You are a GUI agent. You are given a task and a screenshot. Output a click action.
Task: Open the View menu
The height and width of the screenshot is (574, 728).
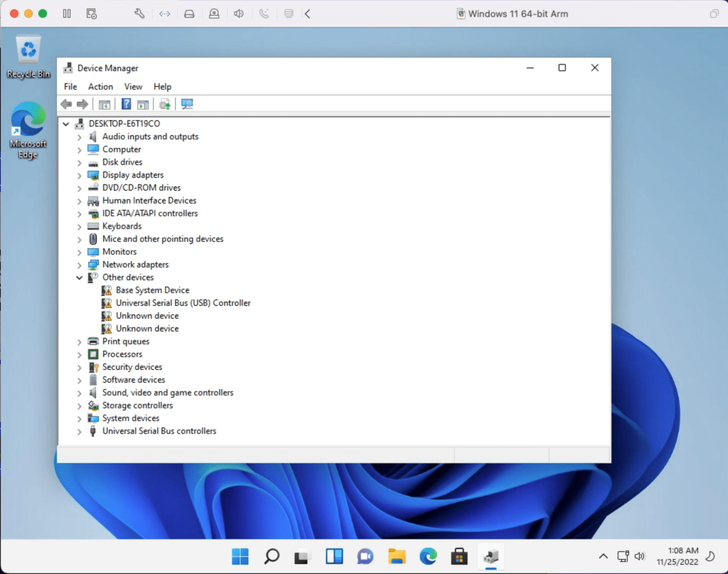(133, 87)
